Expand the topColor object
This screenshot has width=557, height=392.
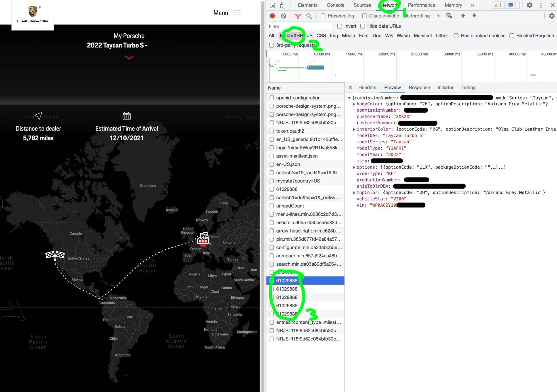coord(354,193)
